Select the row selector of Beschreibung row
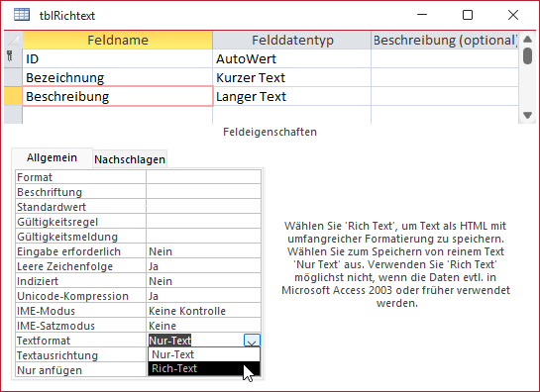Viewport: 540px width, 392px height. click(x=13, y=96)
